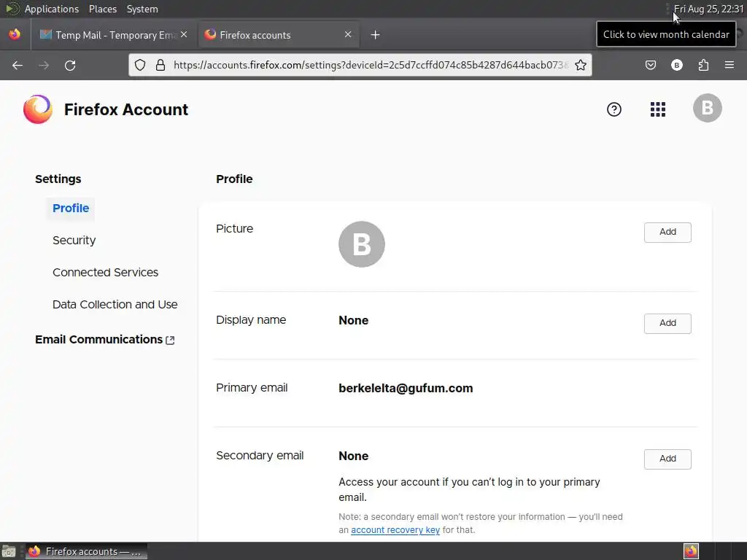Click the Firefox tray icon in bottom panel
The height and width of the screenshot is (560, 747).
(691, 551)
